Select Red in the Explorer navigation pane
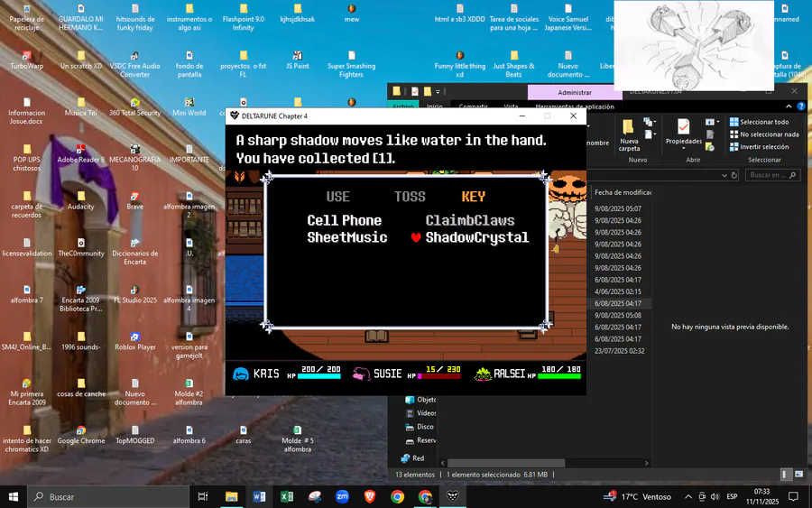812x508 pixels. (414, 457)
